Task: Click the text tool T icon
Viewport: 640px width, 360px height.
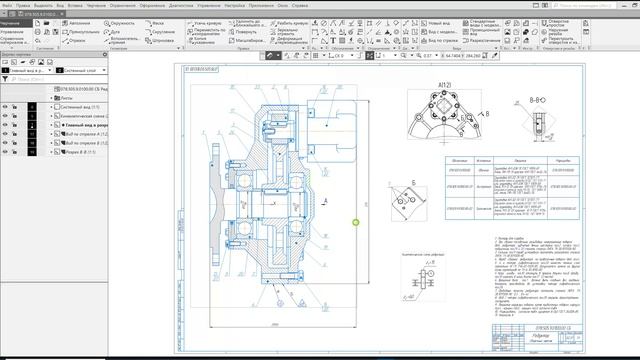Action: (333, 40)
